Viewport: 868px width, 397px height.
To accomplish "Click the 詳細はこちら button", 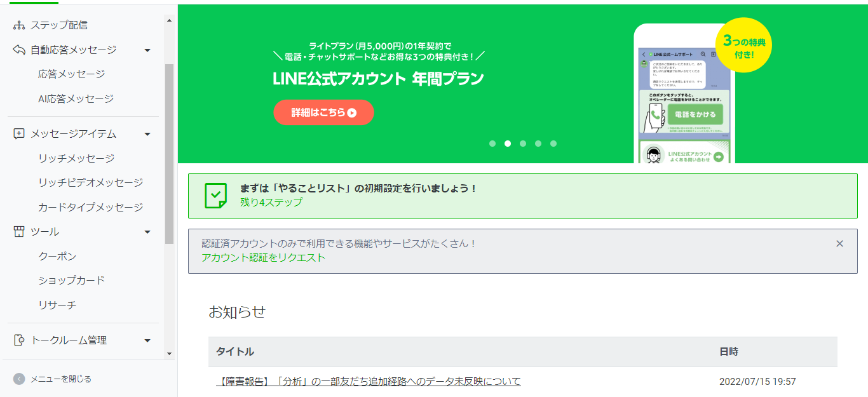I will pyautogui.click(x=323, y=112).
